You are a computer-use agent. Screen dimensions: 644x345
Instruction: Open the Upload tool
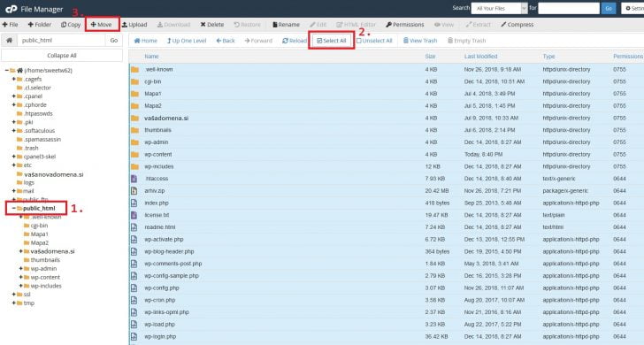point(134,25)
